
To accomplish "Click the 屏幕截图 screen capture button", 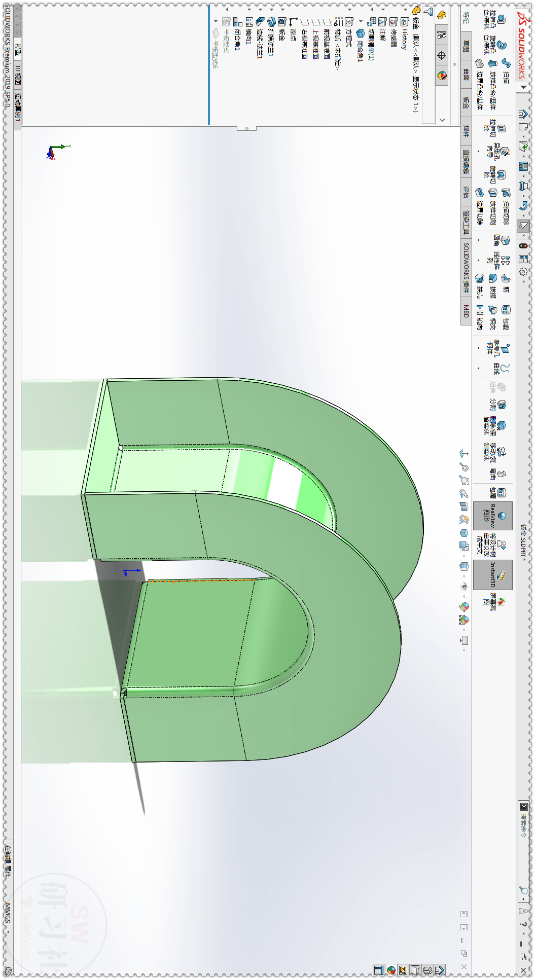I will (493, 602).
